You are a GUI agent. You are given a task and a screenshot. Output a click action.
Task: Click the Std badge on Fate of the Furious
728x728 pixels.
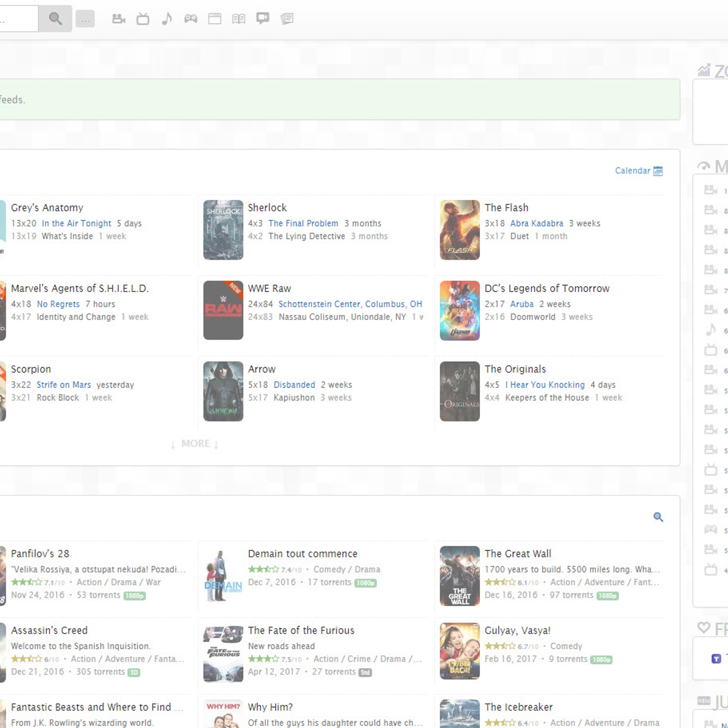coord(365,672)
